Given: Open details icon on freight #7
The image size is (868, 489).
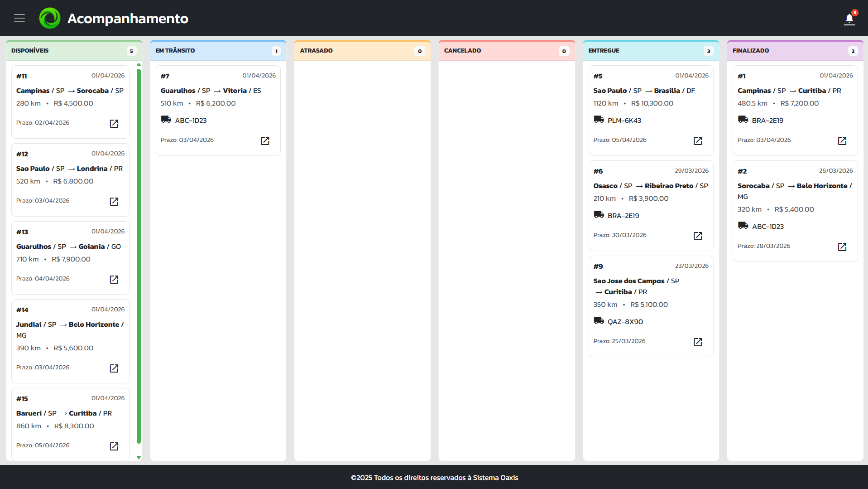Looking at the screenshot, I should 265,141.
